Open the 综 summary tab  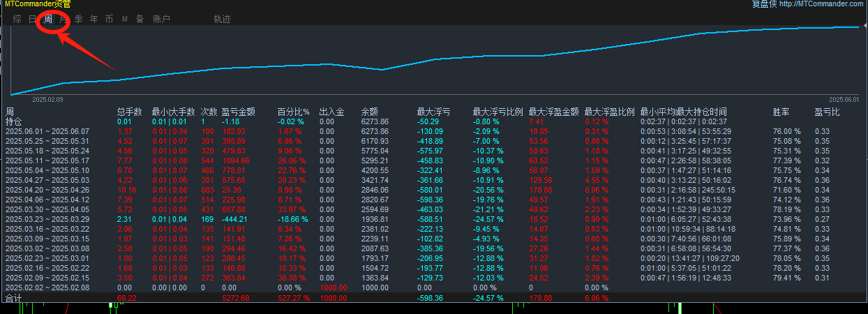pos(17,19)
